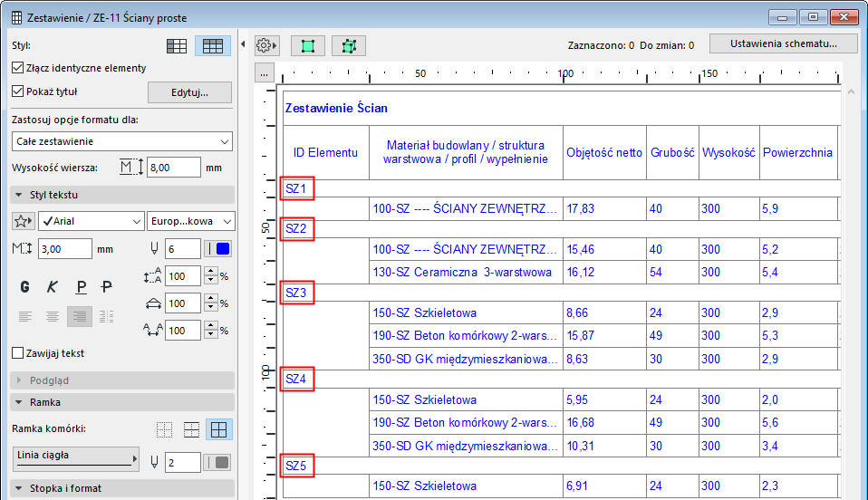Toggle italic (K) text formatting
The image size is (868, 500).
(x=53, y=287)
